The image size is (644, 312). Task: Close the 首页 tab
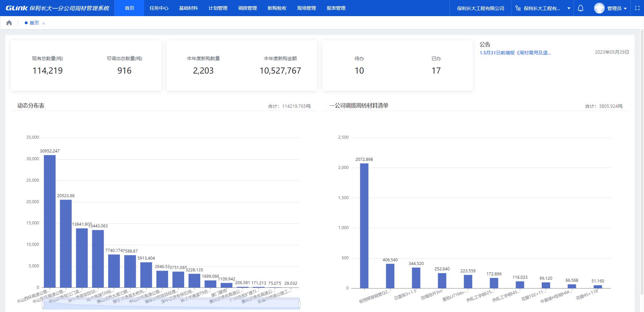[x=44, y=23]
